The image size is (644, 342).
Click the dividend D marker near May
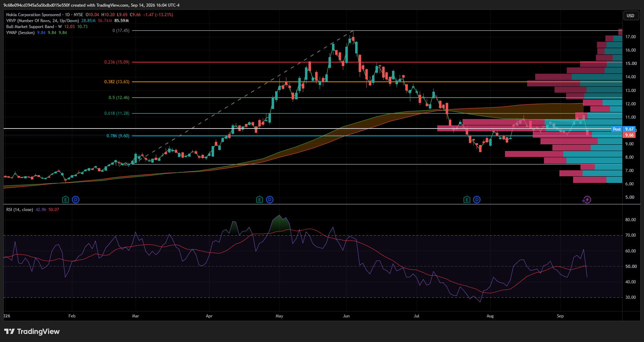[x=270, y=200]
